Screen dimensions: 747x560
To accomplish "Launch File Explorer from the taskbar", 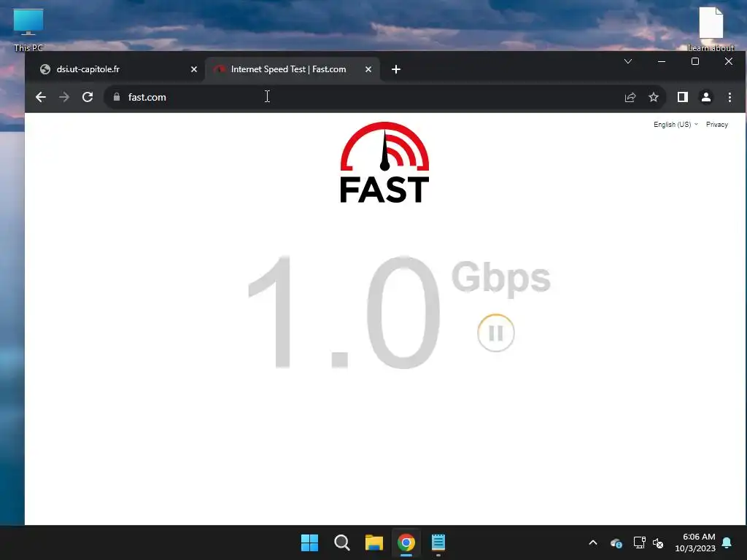I will (374, 542).
